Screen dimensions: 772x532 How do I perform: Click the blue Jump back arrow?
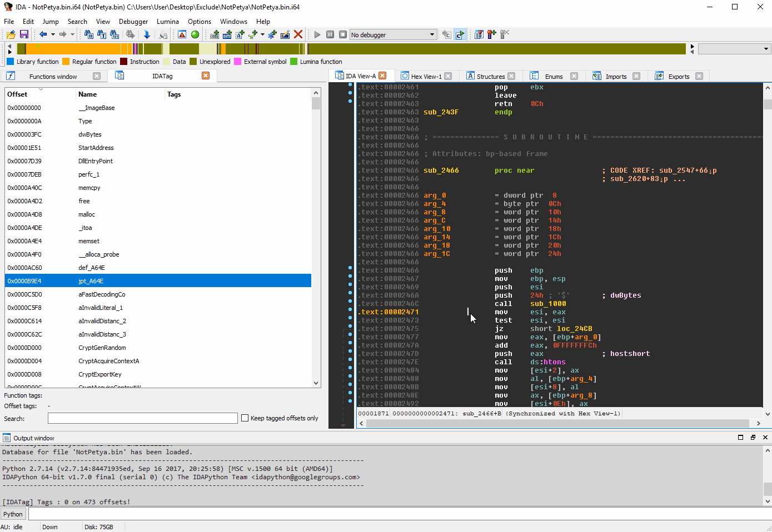[x=43, y=34]
